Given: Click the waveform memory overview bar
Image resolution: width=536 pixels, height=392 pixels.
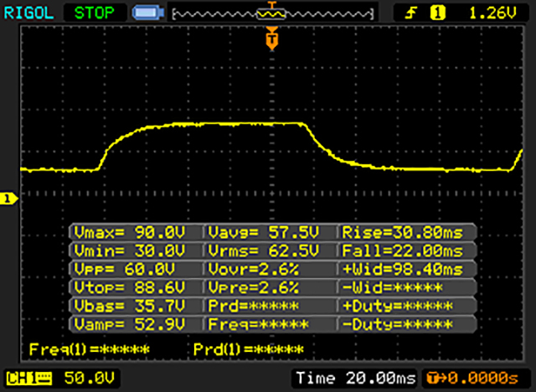Looking at the screenshot, I should tap(272, 14).
